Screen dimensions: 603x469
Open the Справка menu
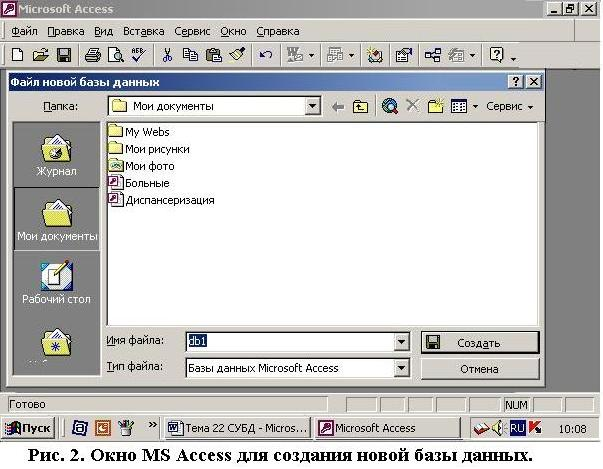pyautogui.click(x=278, y=31)
